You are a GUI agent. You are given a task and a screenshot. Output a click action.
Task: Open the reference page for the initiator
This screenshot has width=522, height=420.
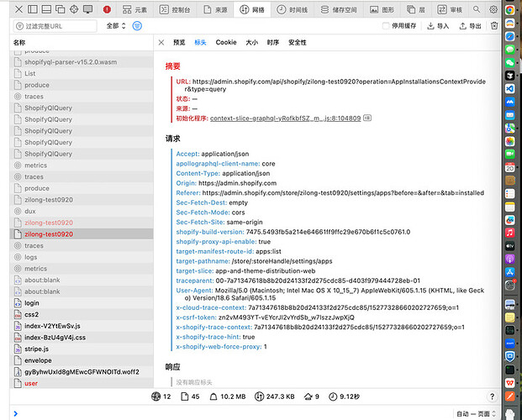pyautogui.click(x=367, y=118)
